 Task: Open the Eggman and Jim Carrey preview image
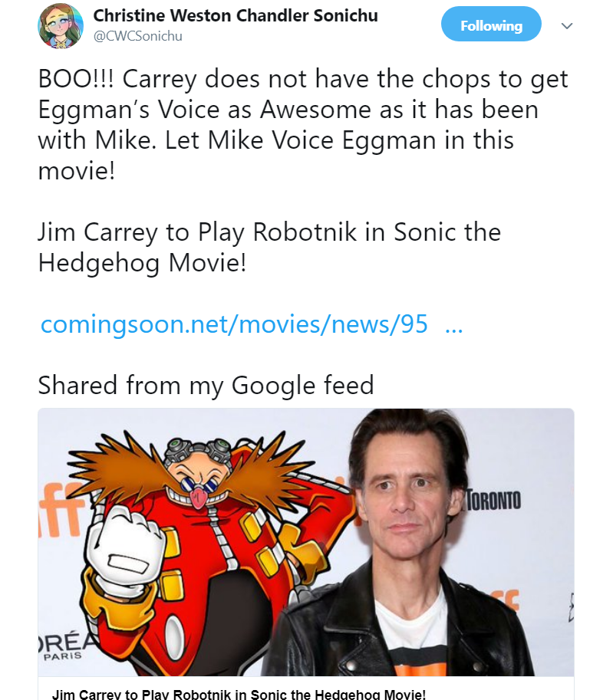coord(306,542)
